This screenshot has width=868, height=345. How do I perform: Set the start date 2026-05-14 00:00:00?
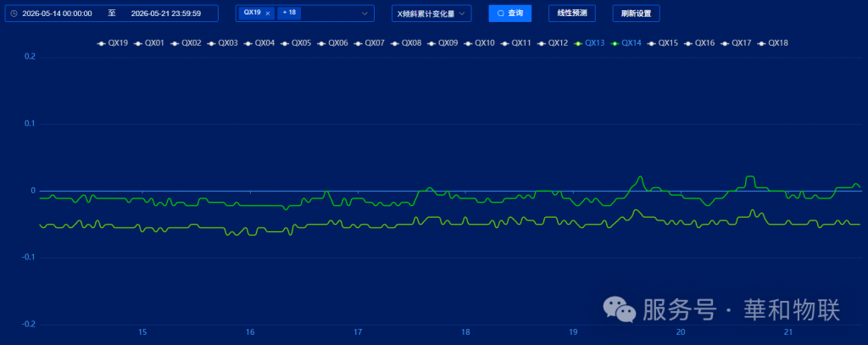tap(57, 14)
